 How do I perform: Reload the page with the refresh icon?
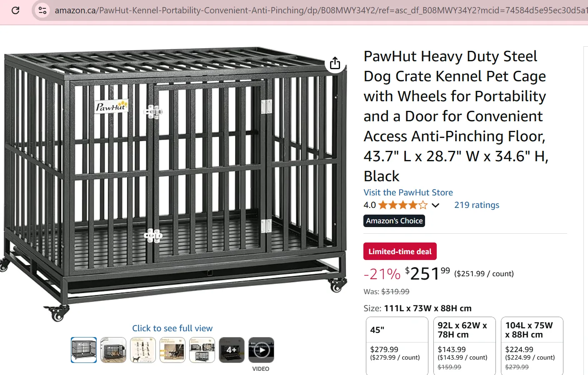[15, 10]
